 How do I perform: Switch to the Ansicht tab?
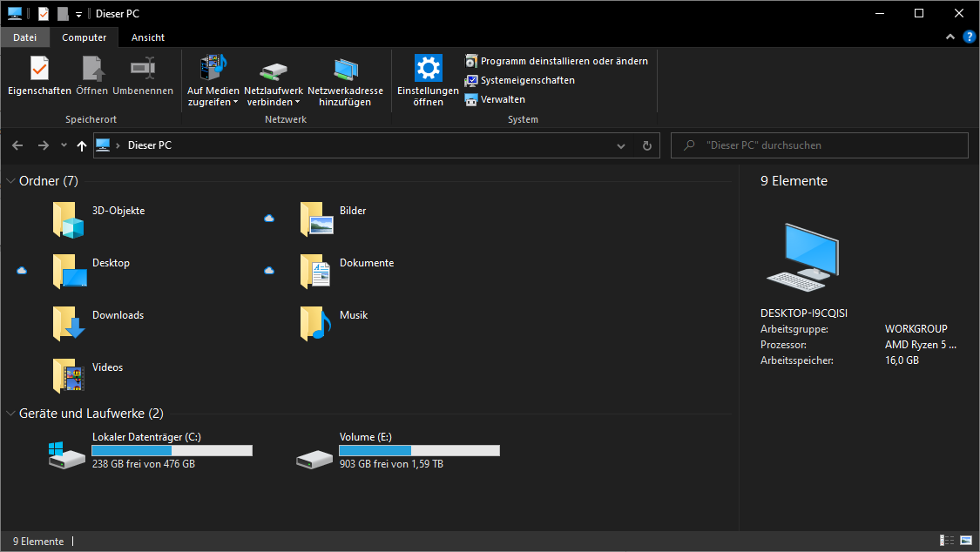click(148, 37)
